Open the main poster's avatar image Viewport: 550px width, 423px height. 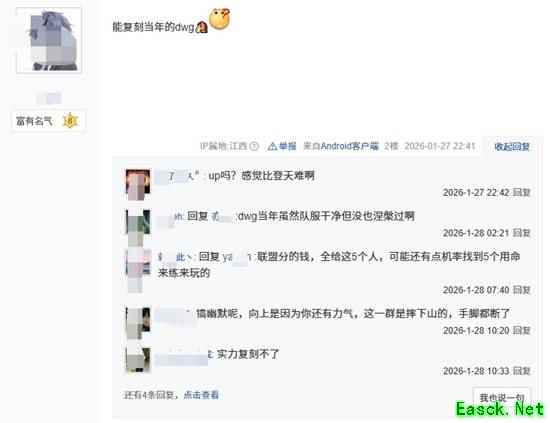tap(49, 41)
